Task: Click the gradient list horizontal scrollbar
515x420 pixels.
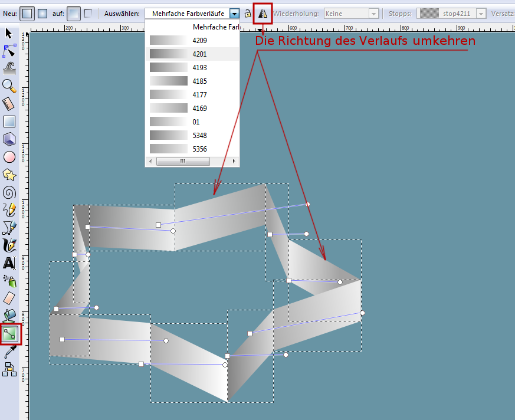Action: pos(183,161)
